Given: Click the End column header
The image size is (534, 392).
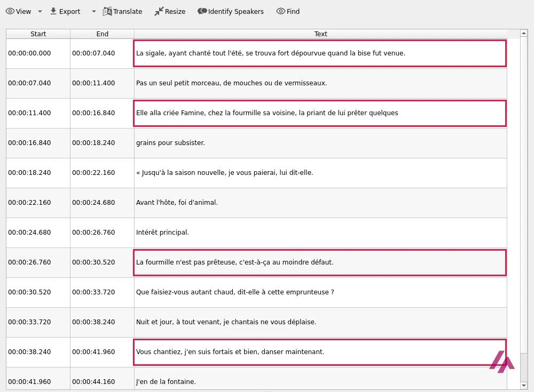Looking at the screenshot, I should 102,34.
